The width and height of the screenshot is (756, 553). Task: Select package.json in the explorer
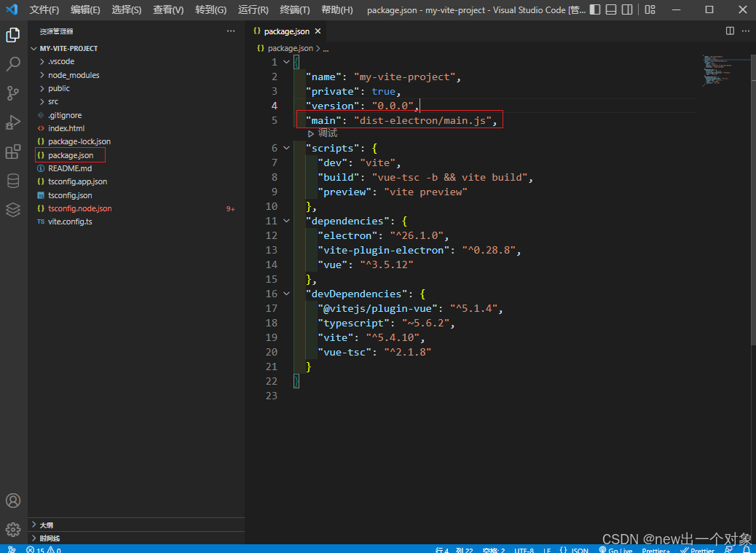[x=136, y=155]
